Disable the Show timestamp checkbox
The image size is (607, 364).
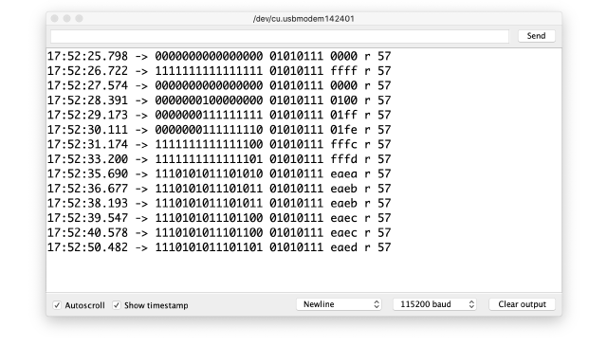click(x=117, y=305)
